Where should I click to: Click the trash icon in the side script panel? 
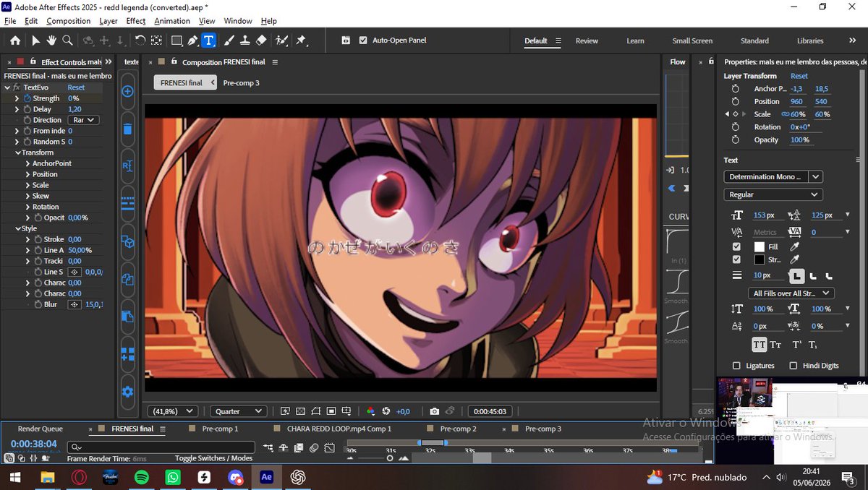[127, 129]
